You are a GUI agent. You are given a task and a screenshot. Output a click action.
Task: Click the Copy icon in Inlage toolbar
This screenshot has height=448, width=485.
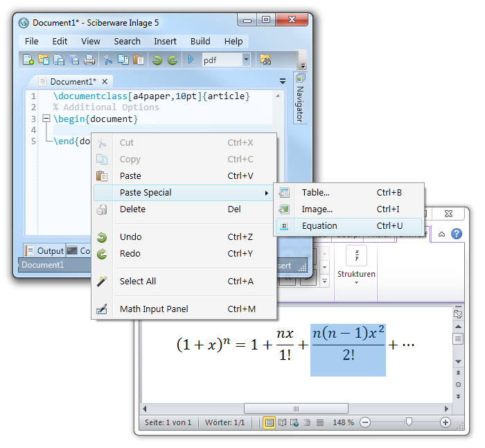pyautogui.click(x=123, y=60)
